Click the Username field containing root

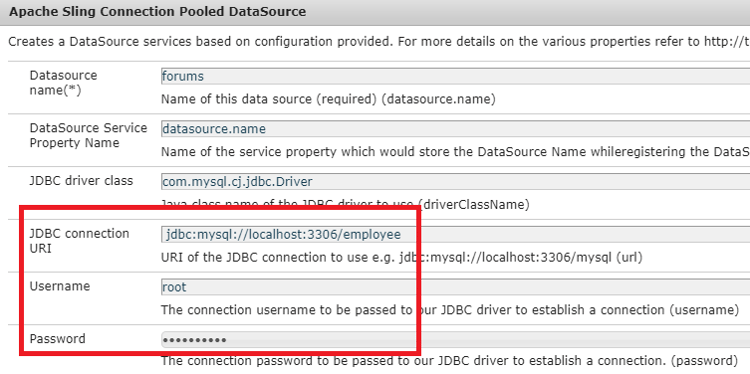click(x=455, y=287)
